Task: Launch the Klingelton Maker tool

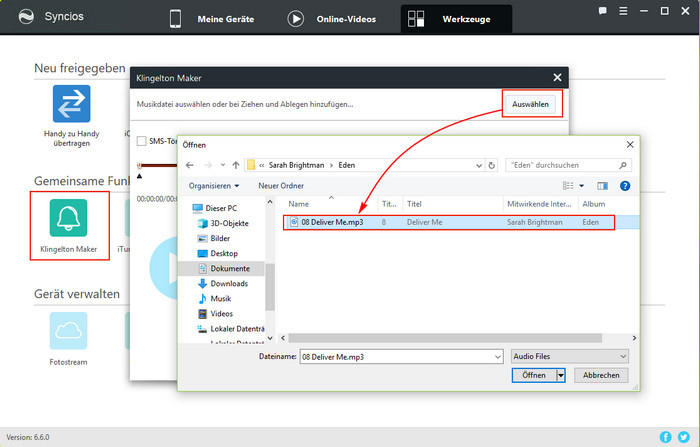Action: pos(68,226)
